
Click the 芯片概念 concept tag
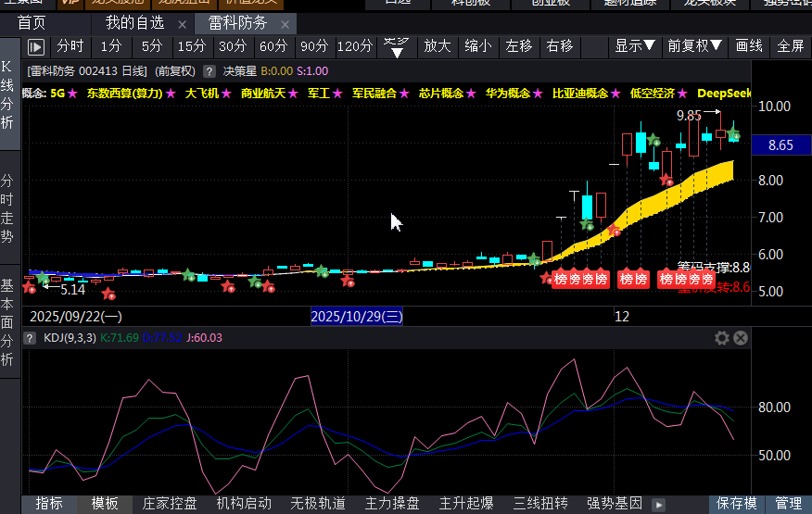click(x=441, y=94)
